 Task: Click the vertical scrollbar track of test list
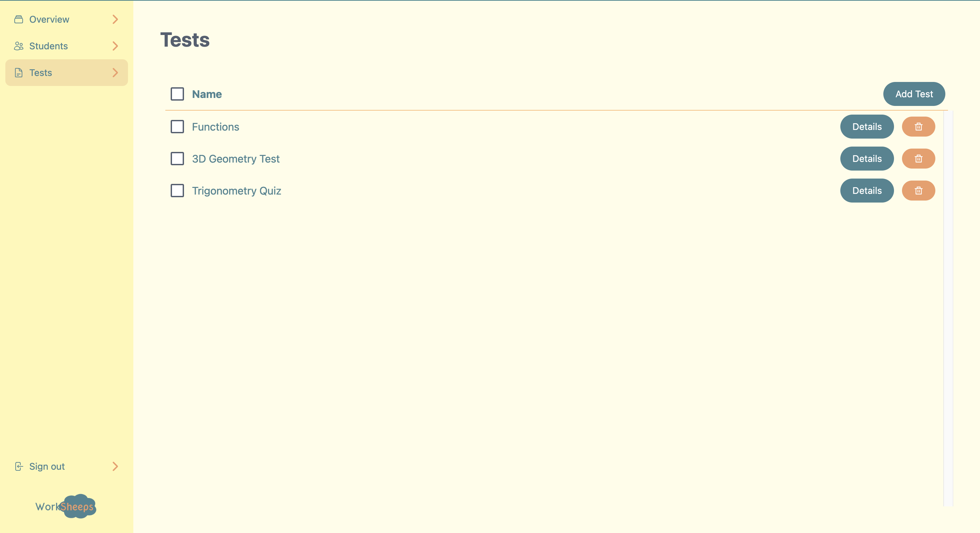948,308
